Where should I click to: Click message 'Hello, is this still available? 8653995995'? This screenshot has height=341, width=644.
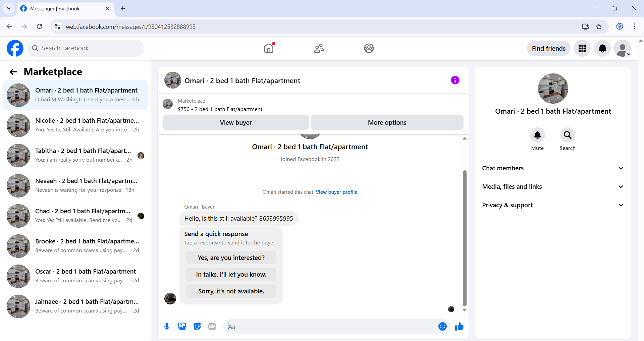pos(238,219)
